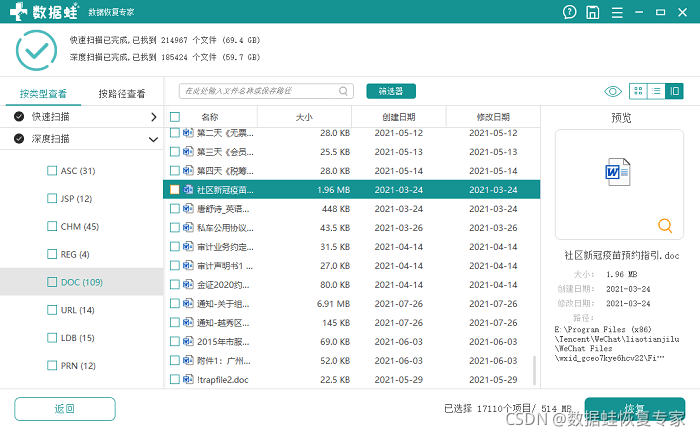The height and width of the screenshot is (436, 700).
Task: Click the 数据蛙 logo in title bar
Action: pos(44,12)
